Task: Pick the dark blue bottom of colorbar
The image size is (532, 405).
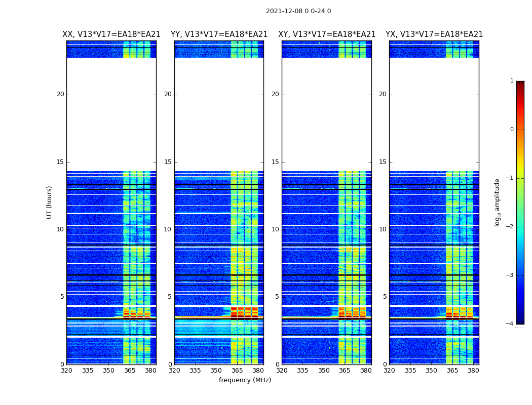Action: pos(520,320)
